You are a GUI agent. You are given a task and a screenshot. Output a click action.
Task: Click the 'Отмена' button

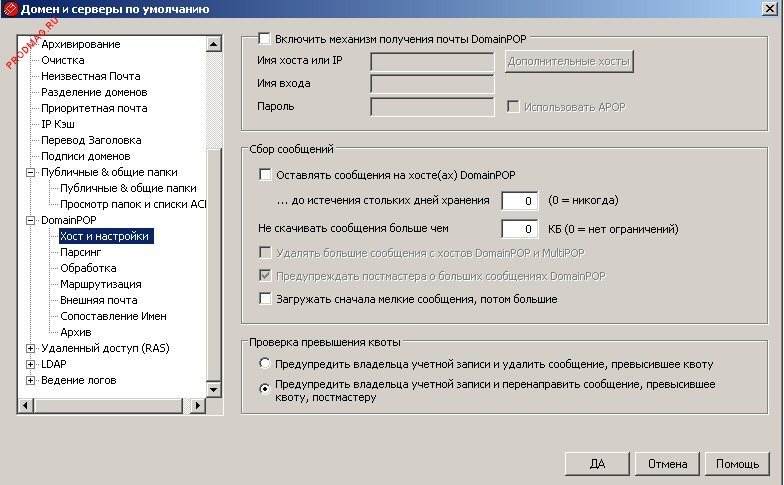[667, 464]
